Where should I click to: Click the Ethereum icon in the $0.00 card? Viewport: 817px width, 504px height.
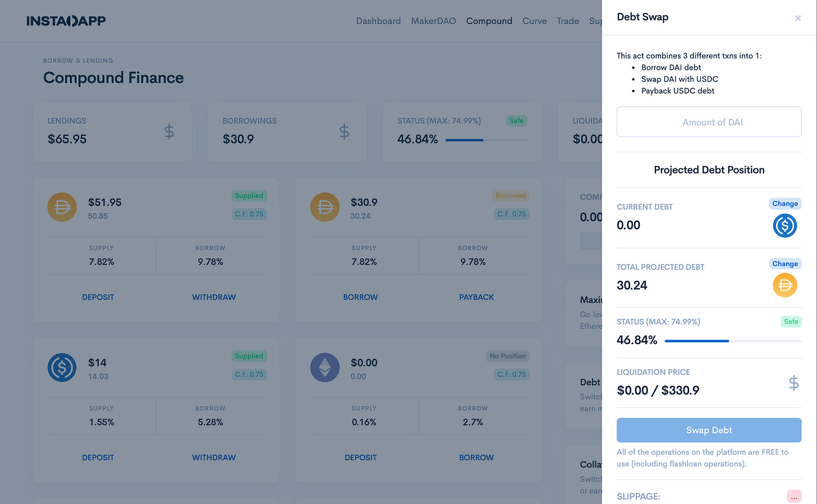coord(325,368)
